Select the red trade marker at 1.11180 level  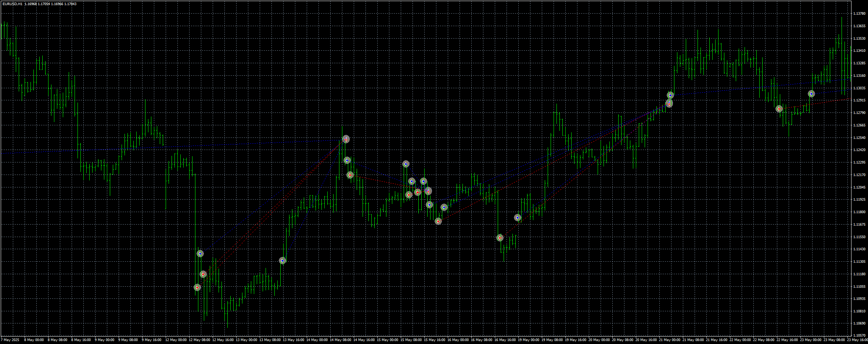click(x=203, y=274)
